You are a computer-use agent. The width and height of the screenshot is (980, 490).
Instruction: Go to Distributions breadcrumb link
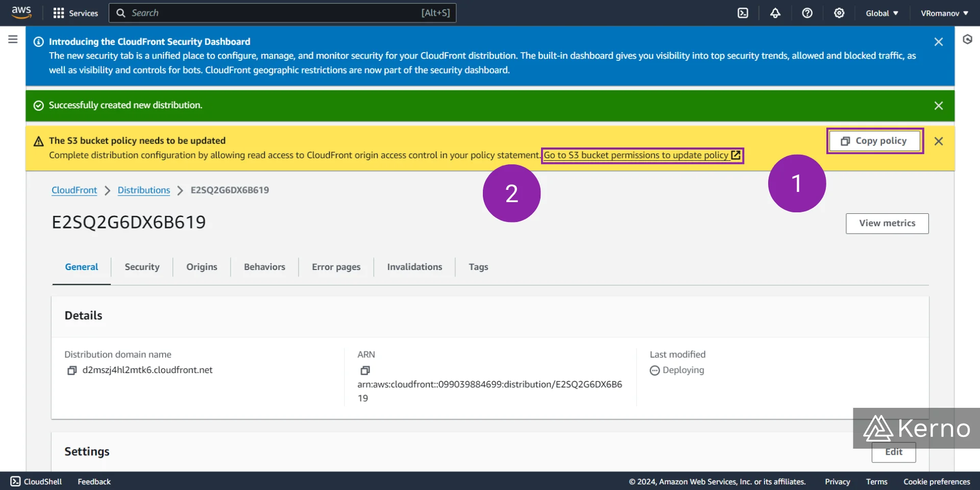[x=144, y=190]
